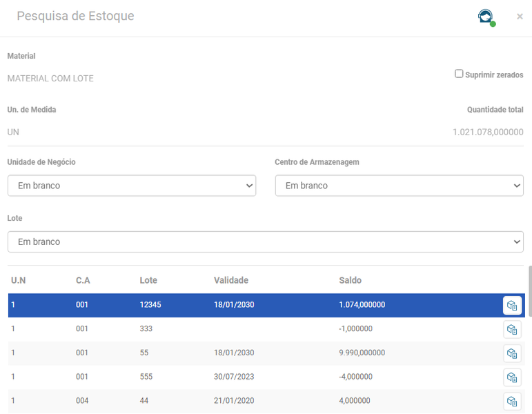The height and width of the screenshot is (414, 532).
Task: Click the Validade column header
Action: 231,280
